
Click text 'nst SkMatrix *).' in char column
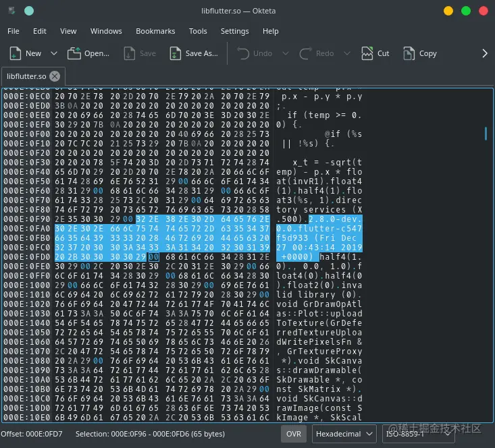pyautogui.click(x=319, y=389)
